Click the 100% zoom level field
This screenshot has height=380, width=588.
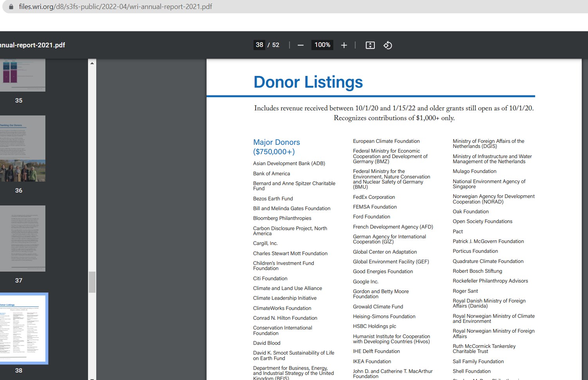pyautogui.click(x=322, y=45)
